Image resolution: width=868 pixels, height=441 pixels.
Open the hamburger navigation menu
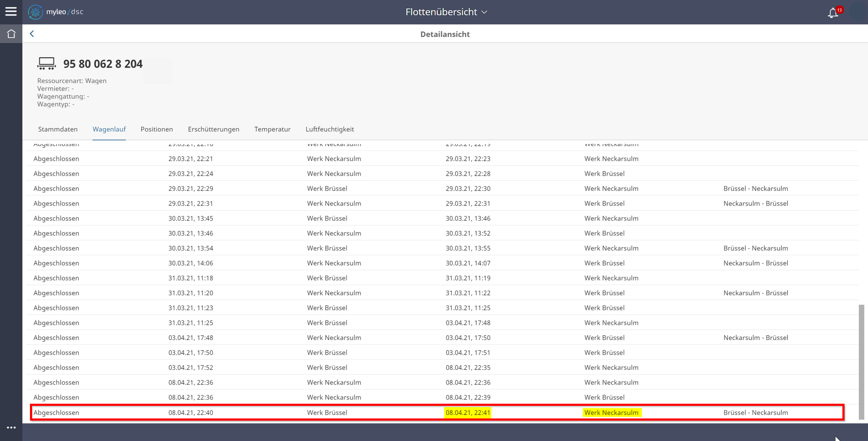(11, 12)
